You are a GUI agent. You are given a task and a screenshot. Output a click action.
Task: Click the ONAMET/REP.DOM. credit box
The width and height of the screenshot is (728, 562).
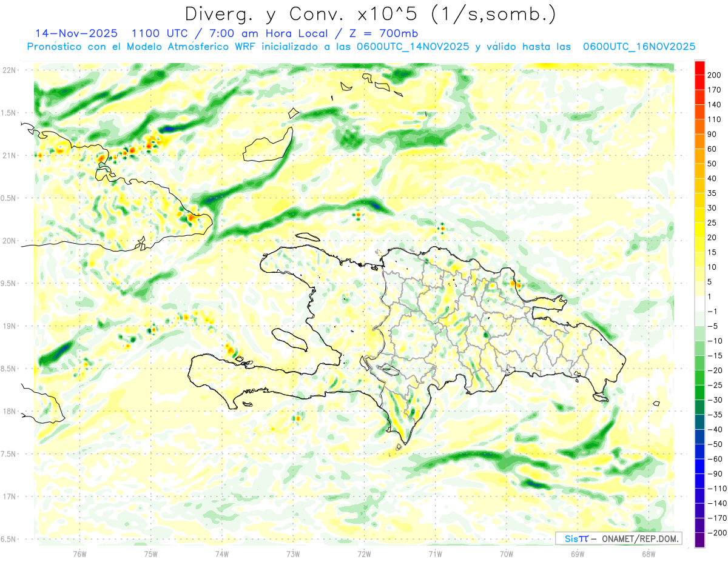[x=618, y=538]
